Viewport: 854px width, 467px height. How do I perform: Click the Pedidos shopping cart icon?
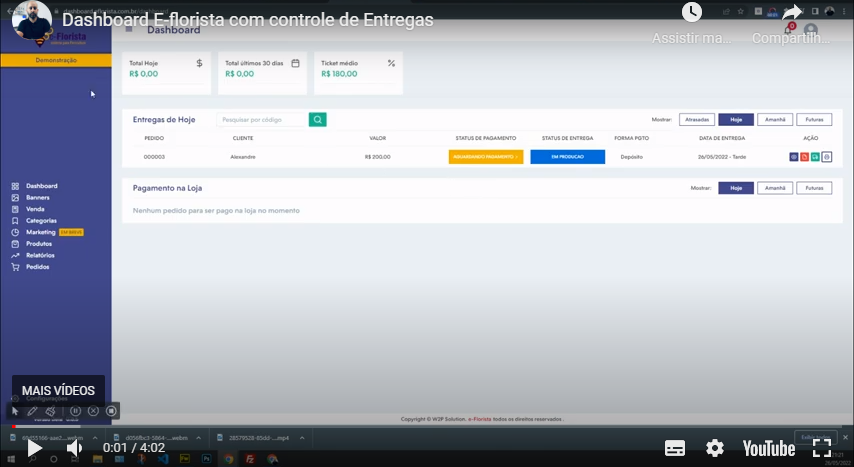coord(15,267)
